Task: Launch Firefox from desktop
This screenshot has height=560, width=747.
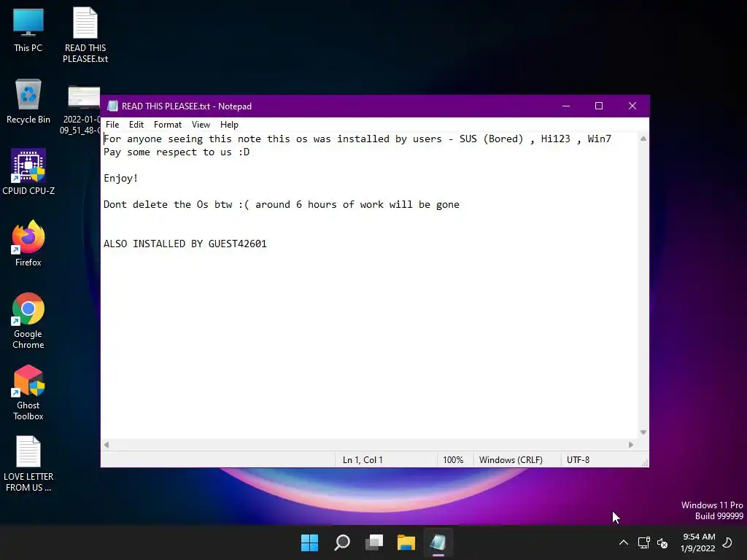Action: coord(28,244)
